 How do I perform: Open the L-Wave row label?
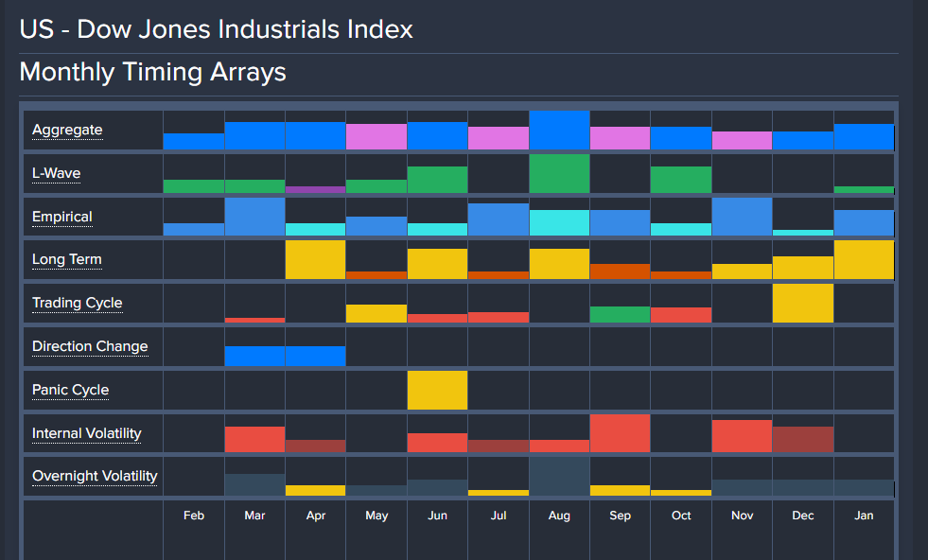pyautogui.click(x=56, y=173)
